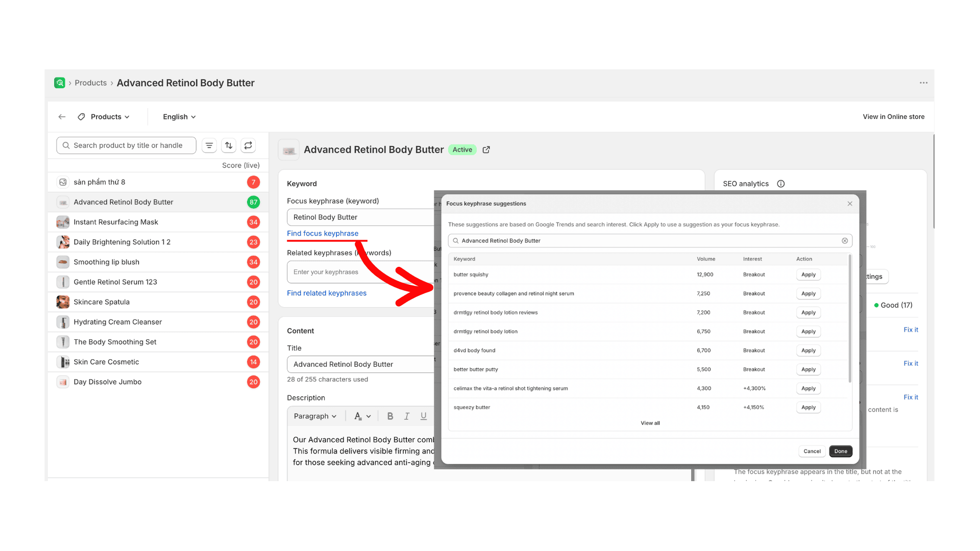Apply the d4vd body found keyword
This screenshot has height=551, width=980.
808,350
